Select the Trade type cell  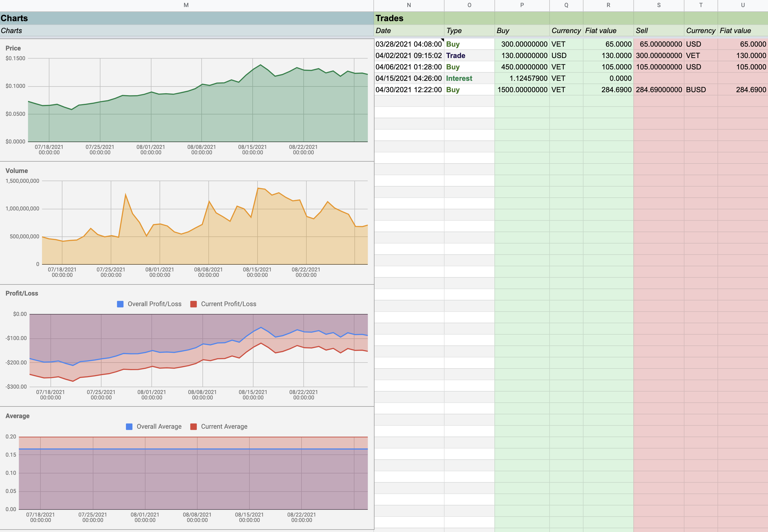pos(469,56)
